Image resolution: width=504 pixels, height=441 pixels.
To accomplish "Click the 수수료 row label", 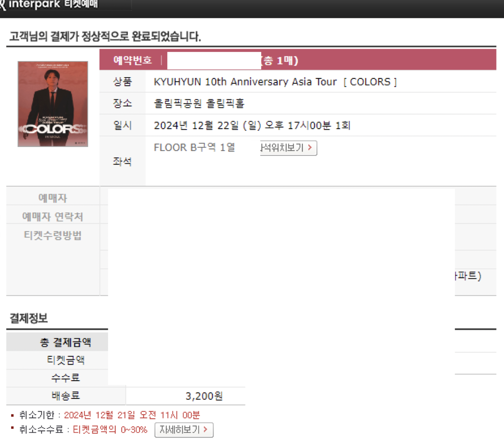I will pyautogui.click(x=65, y=378).
